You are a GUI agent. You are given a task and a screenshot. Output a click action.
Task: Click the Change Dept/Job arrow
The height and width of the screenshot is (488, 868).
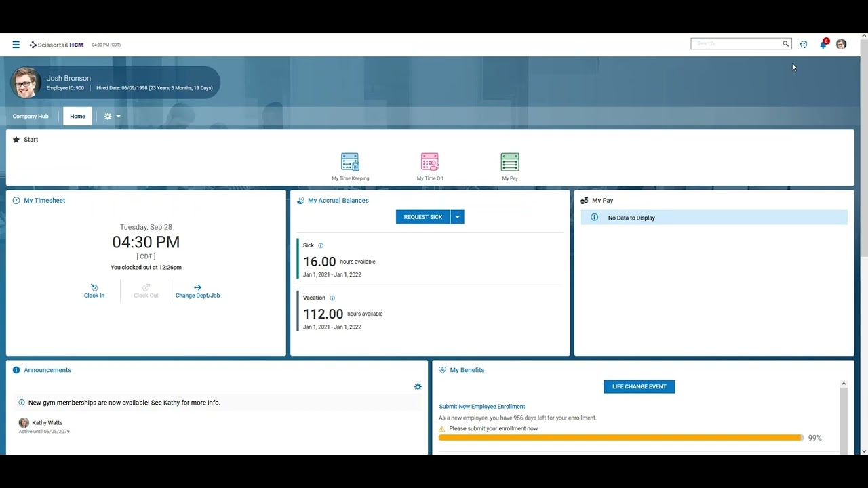[x=197, y=287]
